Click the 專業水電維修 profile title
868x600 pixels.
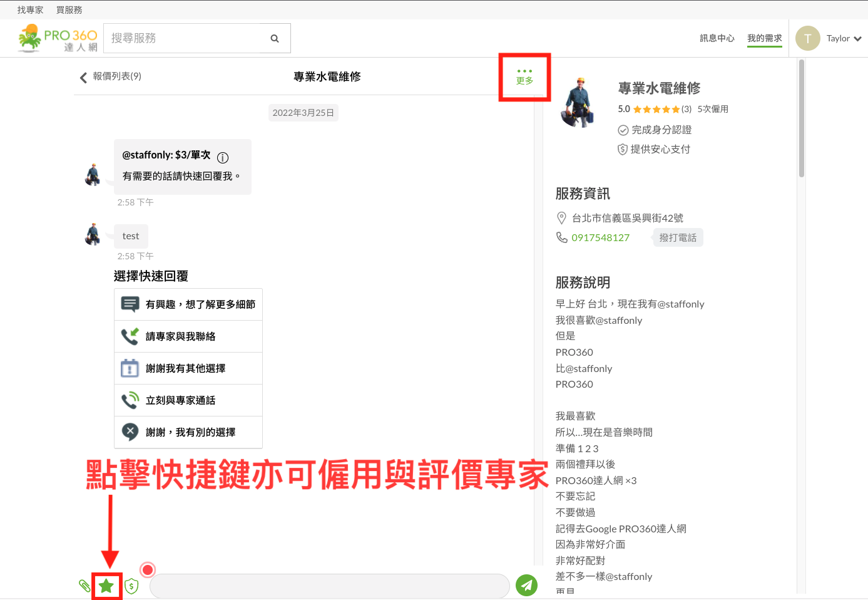[x=659, y=88]
